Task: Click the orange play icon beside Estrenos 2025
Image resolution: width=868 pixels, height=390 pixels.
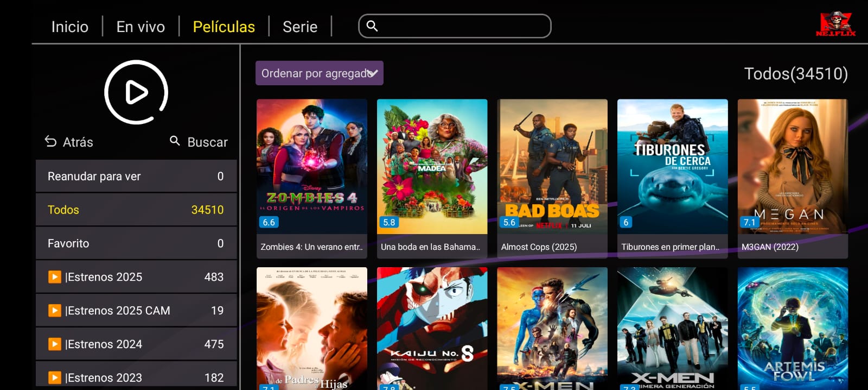Action: click(x=54, y=277)
